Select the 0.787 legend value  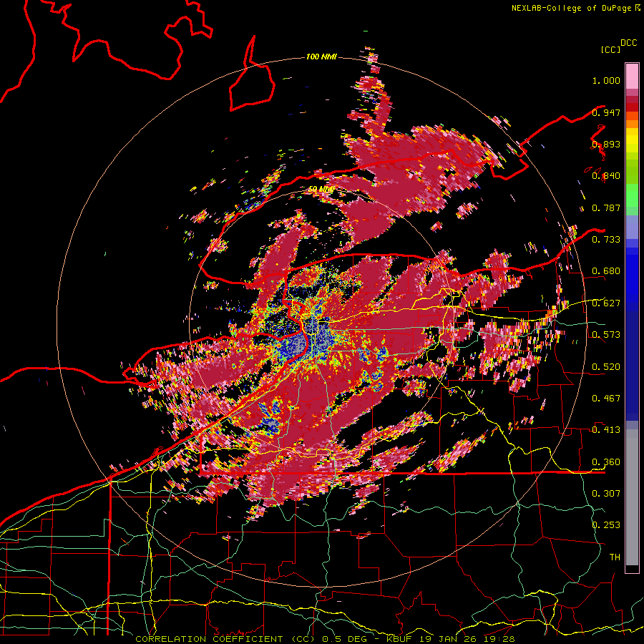606,208
